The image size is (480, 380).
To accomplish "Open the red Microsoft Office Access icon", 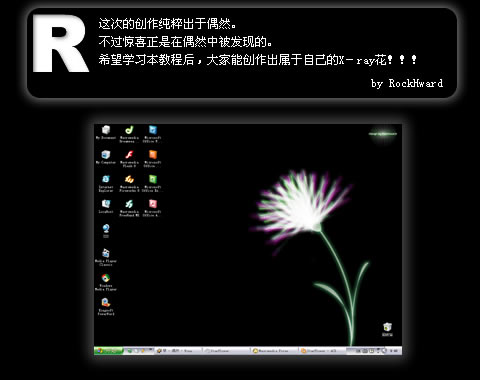I will tap(152, 208).
